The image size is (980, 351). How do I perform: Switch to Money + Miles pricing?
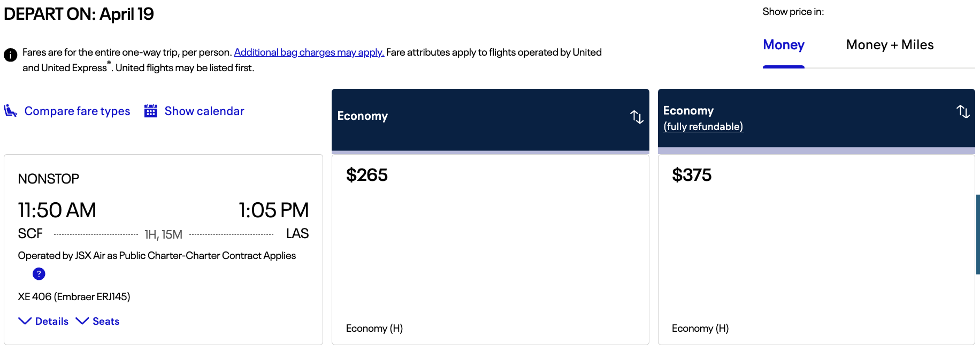[890, 45]
